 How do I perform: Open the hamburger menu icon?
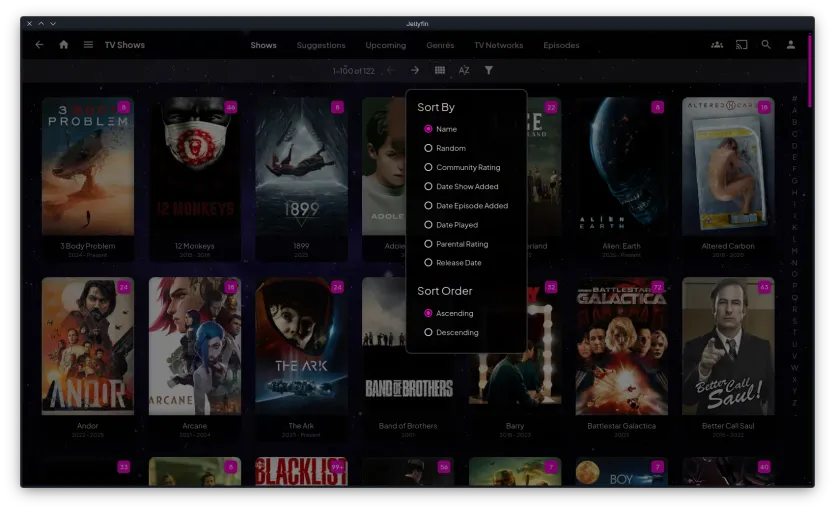click(88, 45)
